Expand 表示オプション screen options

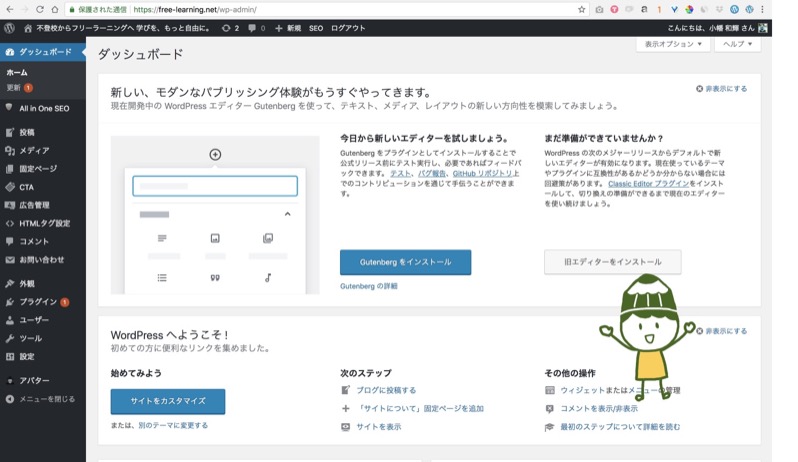(673, 44)
